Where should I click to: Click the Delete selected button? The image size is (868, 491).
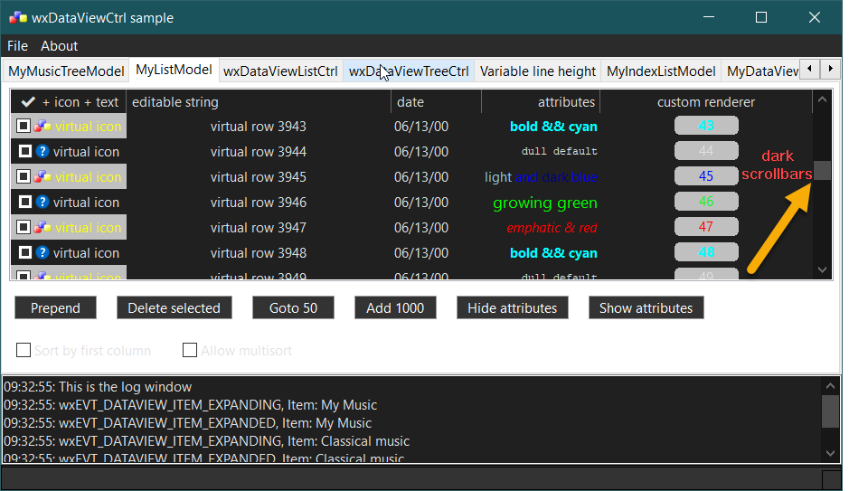pyautogui.click(x=174, y=307)
